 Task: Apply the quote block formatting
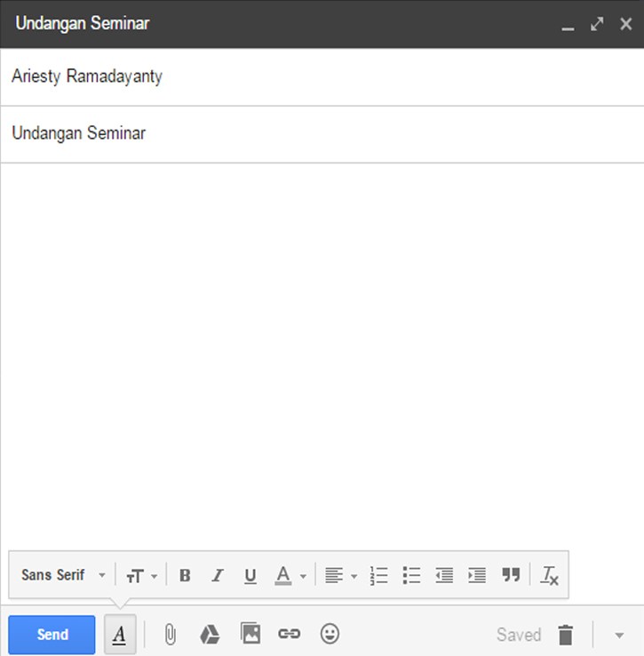(511, 575)
